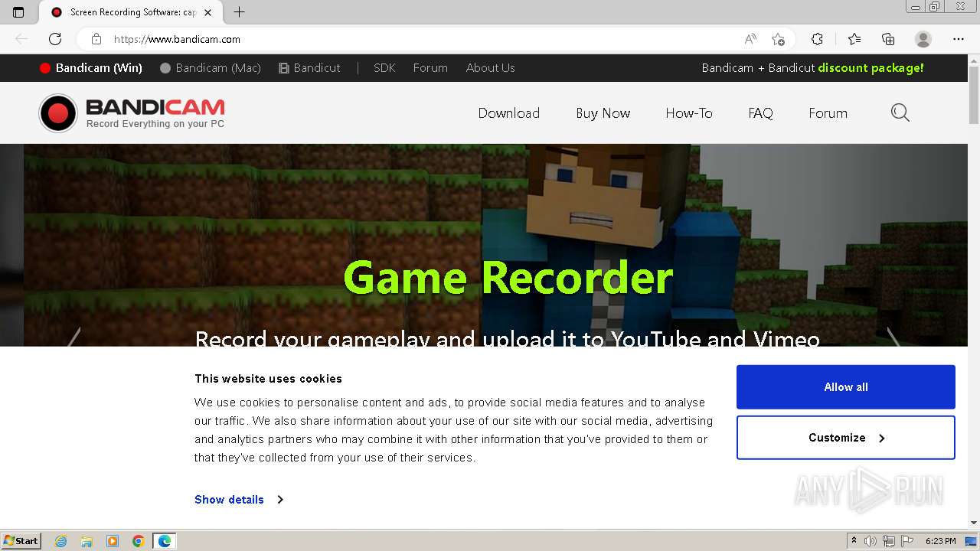The width and height of the screenshot is (980, 551).
Task: Click volume speaker icon in tray
Action: [x=871, y=541]
